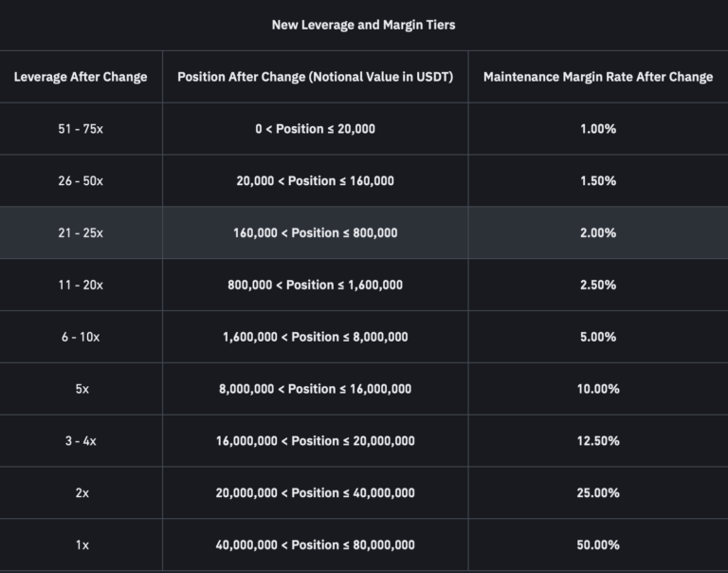Click the '51 - 75x' leverage cell
728x573 pixels.
click(81, 129)
